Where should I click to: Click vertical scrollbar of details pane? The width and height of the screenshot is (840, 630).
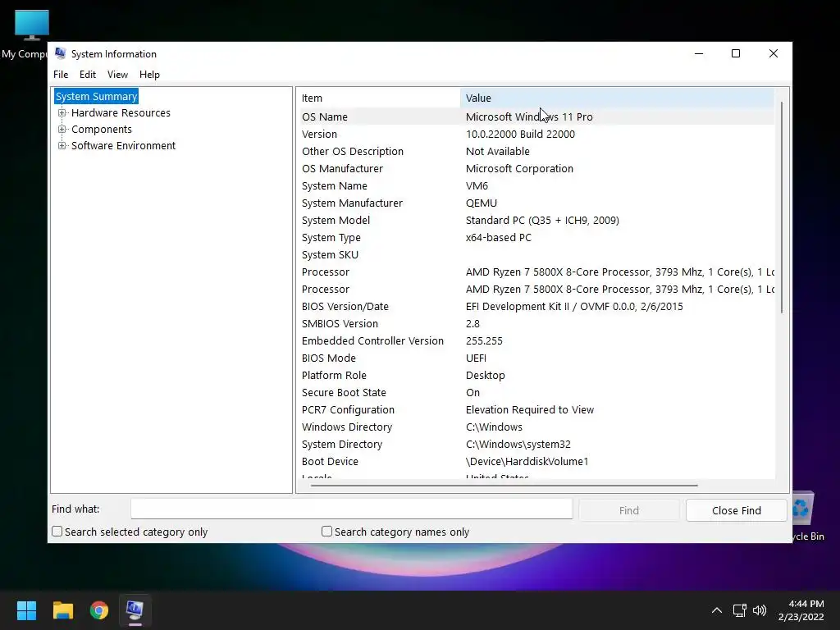(x=782, y=208)
